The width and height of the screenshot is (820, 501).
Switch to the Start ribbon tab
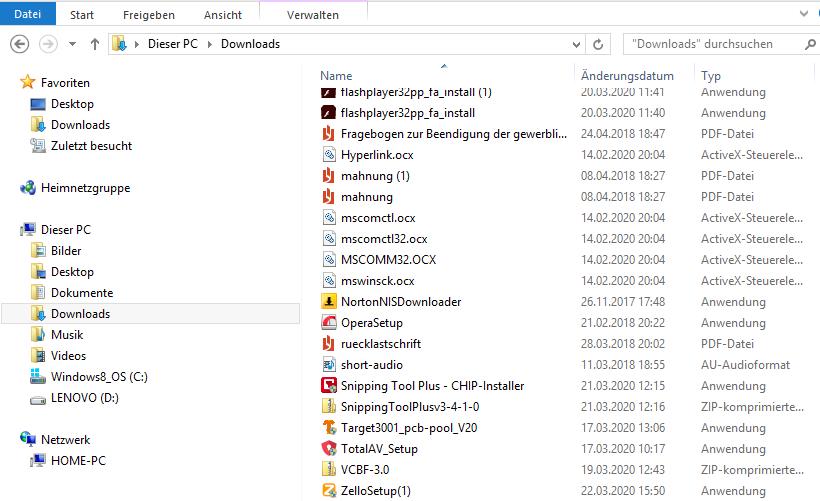click(82, 15)
